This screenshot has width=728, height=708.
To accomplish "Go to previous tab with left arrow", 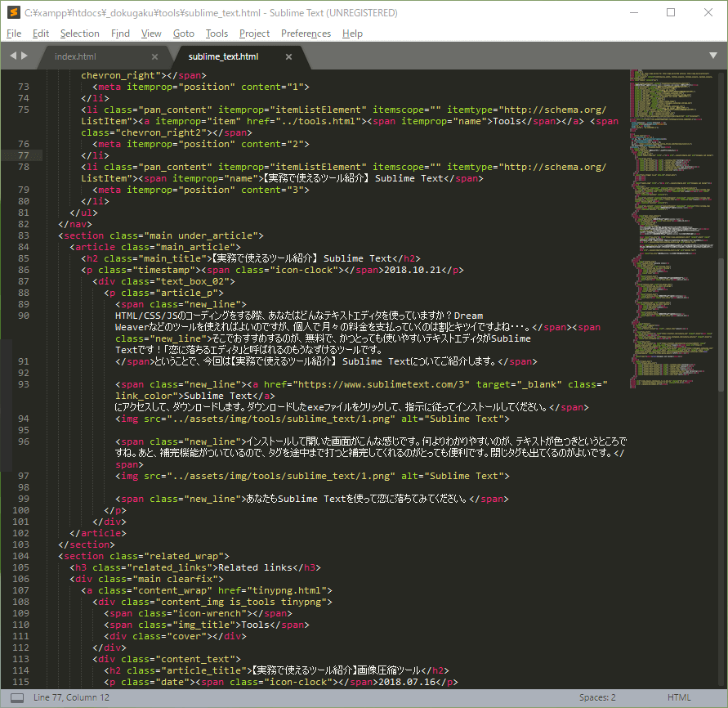I will point(13,56).
